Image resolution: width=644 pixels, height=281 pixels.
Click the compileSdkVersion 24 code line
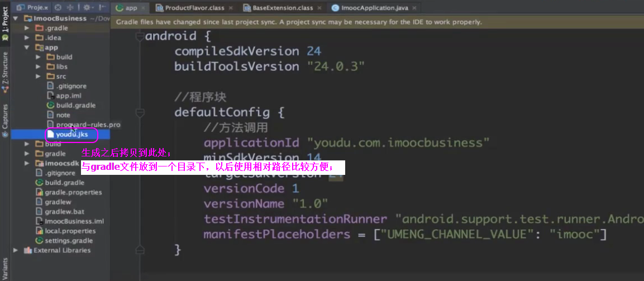point(247,51)
